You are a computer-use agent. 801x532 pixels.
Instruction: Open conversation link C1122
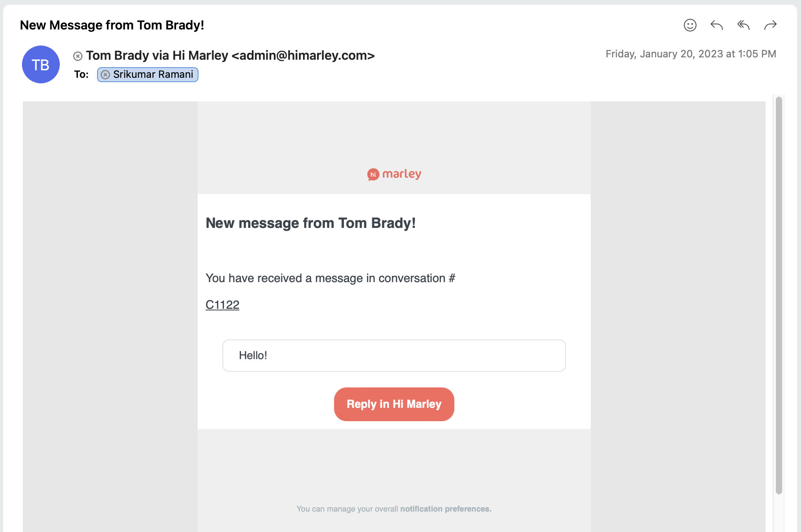click(x=222, y=305)
